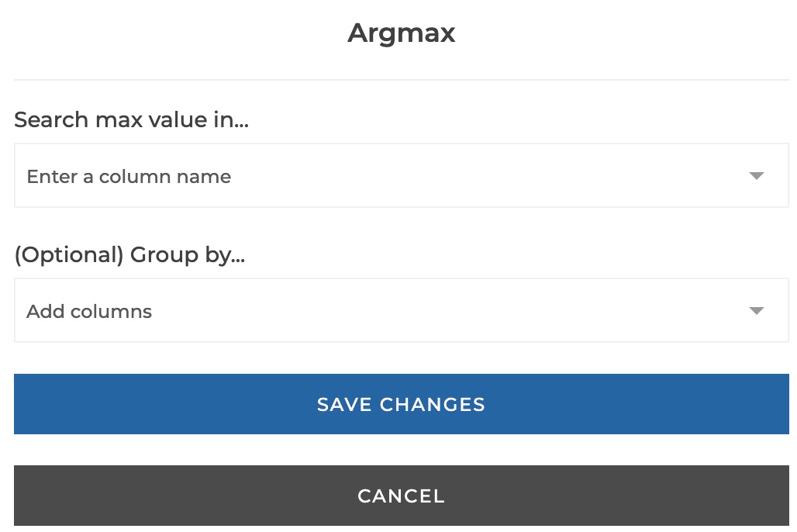The height and width of the screenshot is (532, 797).
Task: Dismiss the dialog with CANCEL
Action: pos(401,496)
